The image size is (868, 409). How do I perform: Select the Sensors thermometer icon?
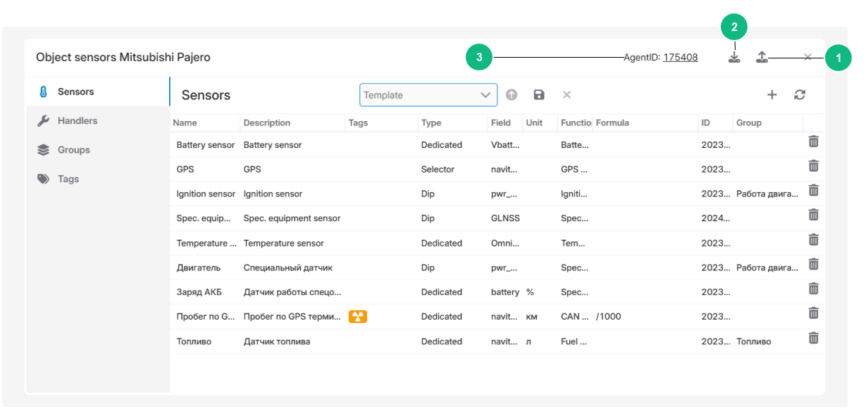tap(44, 91)
